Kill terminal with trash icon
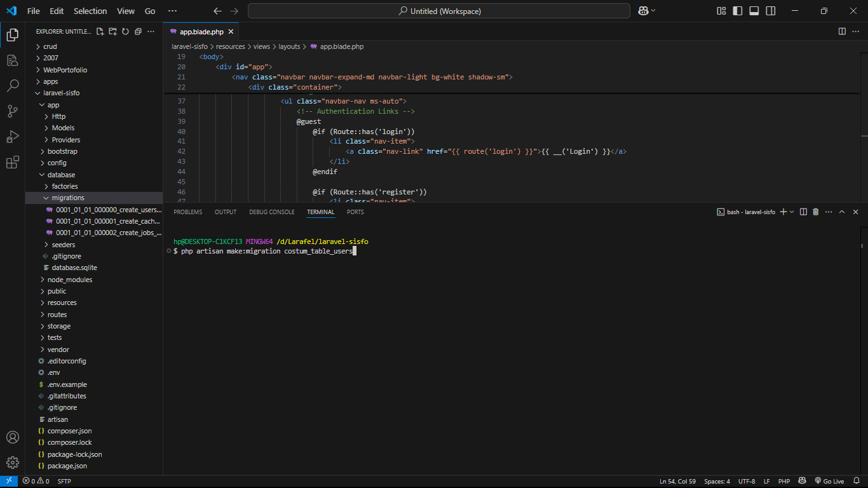 (815, 212)
